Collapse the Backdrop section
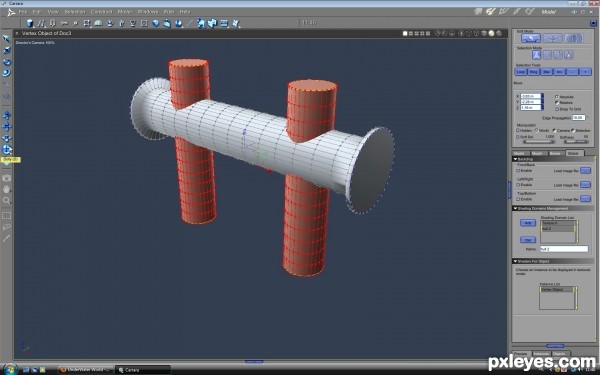The image size is (600, 375). 515,159
